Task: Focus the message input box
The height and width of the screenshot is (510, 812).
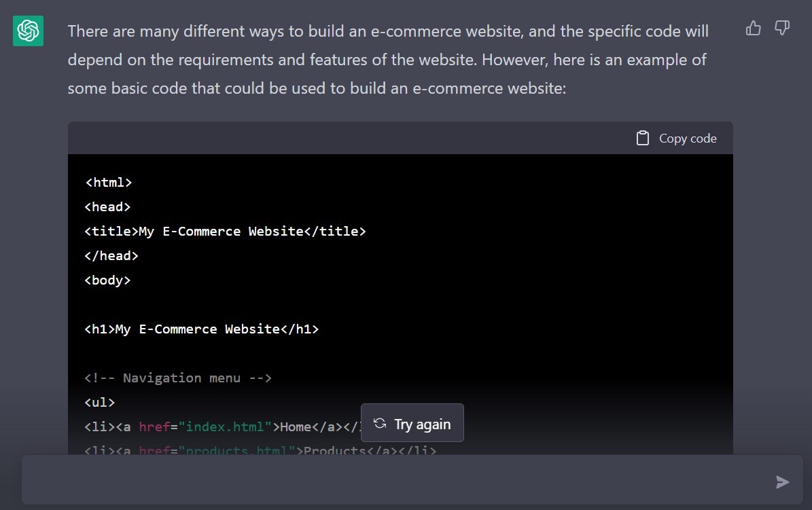Action: pos(394,481)
